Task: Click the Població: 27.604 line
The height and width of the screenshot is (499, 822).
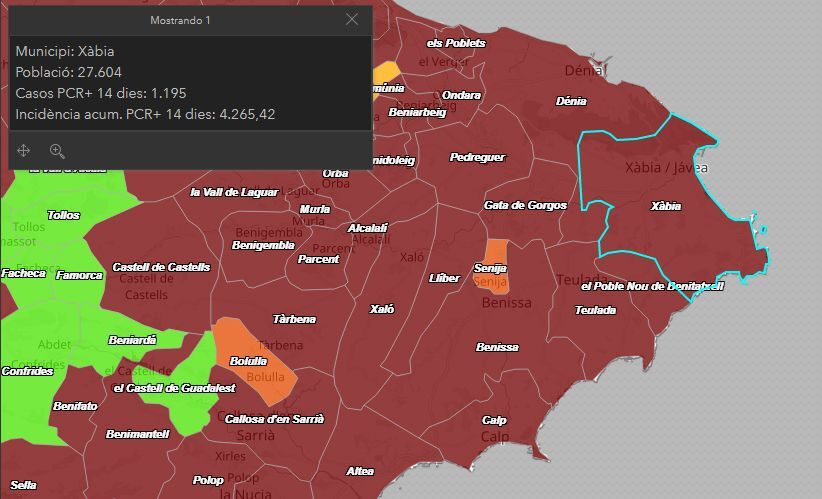Action: [x=69, y=72]
